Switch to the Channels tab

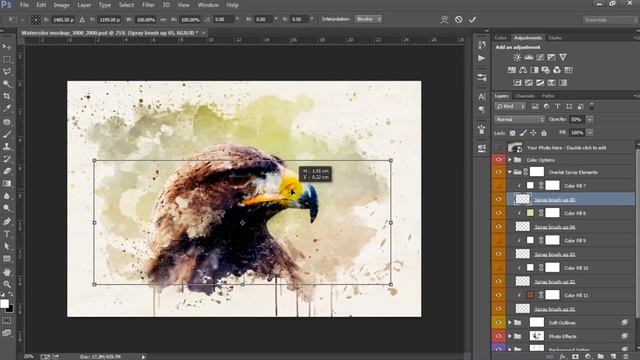(x=525, y=96)
